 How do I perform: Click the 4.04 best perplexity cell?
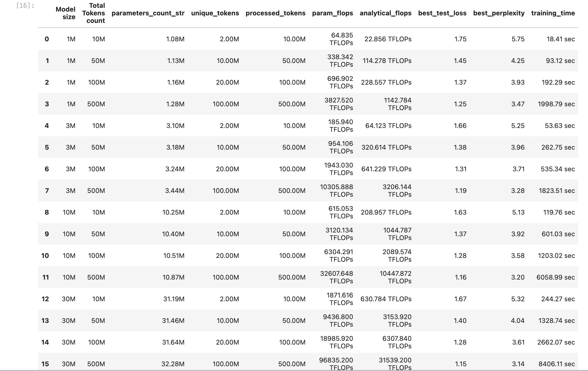coord(518,321)
